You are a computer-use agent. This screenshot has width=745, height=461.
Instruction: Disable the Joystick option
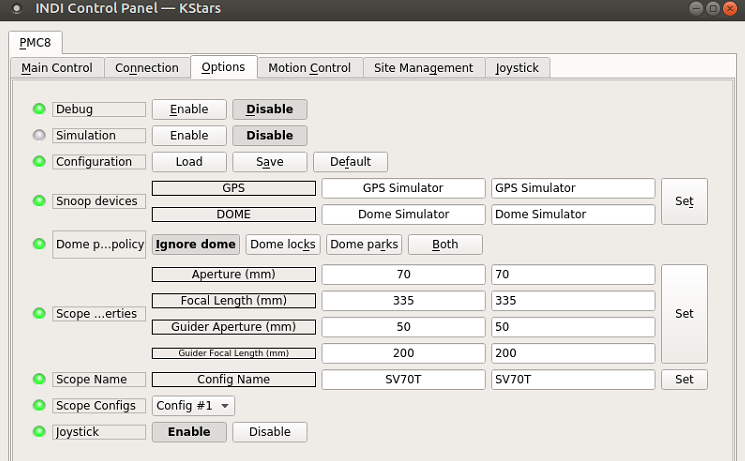pos(269,432)
